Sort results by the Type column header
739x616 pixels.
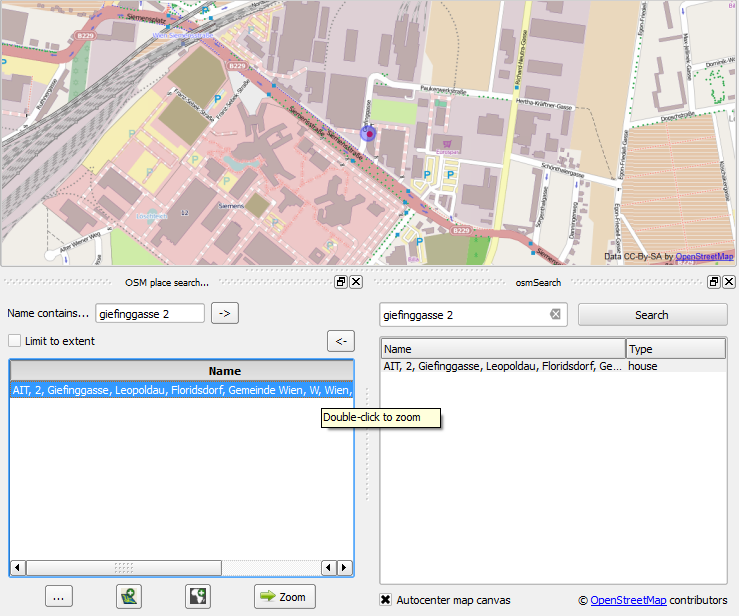[675, 349]
